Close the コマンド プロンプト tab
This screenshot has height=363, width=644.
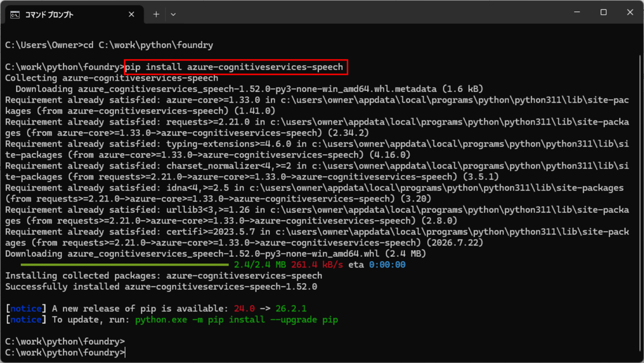(131, 14)
